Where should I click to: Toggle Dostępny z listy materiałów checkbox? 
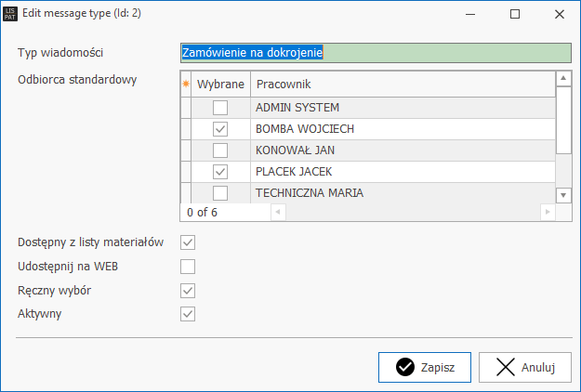[188, 242]
